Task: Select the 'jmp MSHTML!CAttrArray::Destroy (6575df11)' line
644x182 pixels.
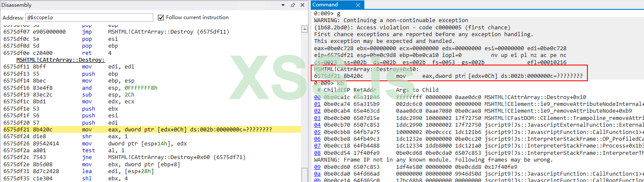Action: (x=117, y=32)
